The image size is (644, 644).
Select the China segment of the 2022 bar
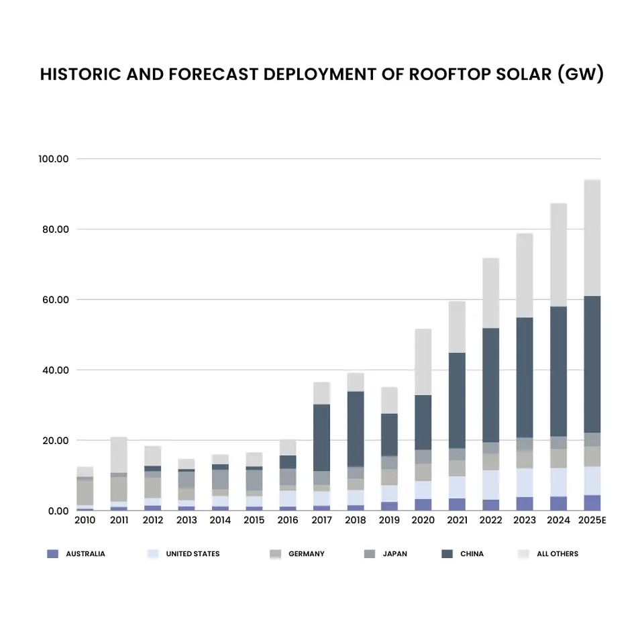coord(491,385)
